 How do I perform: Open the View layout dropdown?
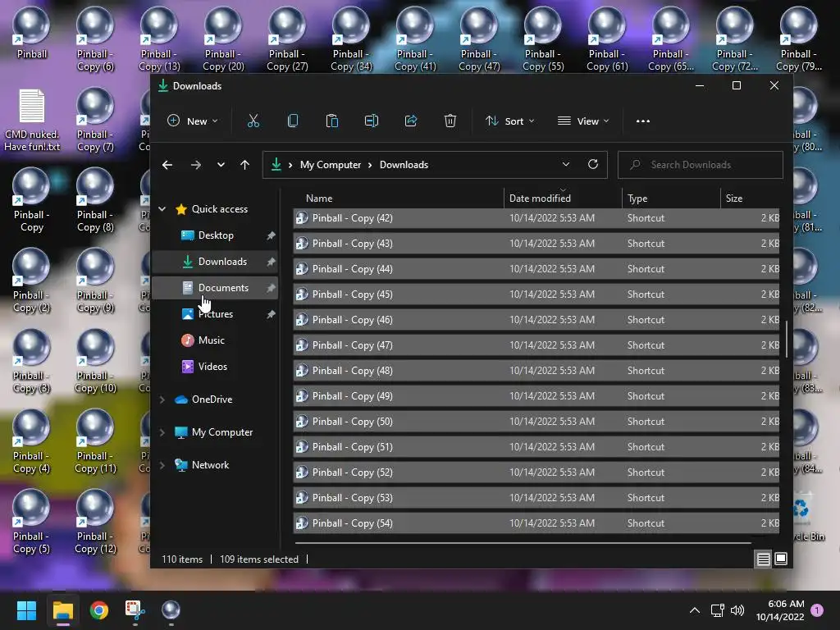583,121
